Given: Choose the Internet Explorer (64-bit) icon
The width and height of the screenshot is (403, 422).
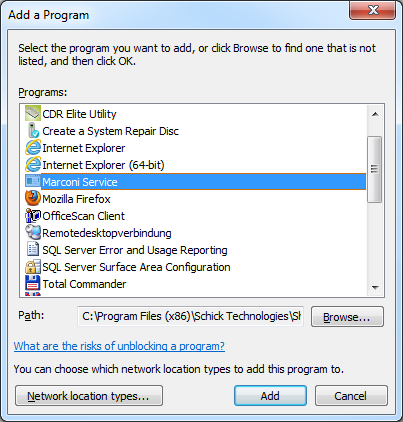Looking at the screenshot, I should [33, 165].
